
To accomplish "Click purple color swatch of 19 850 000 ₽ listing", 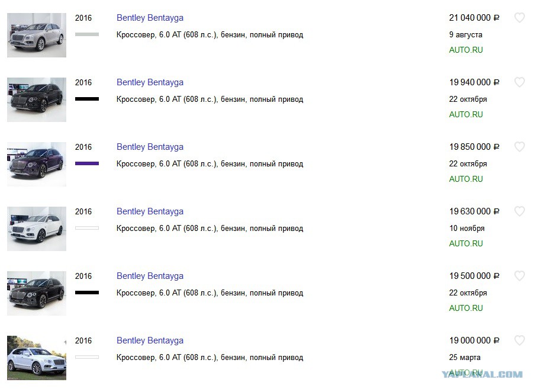I will pyautogui.click(x=87, y=163).
